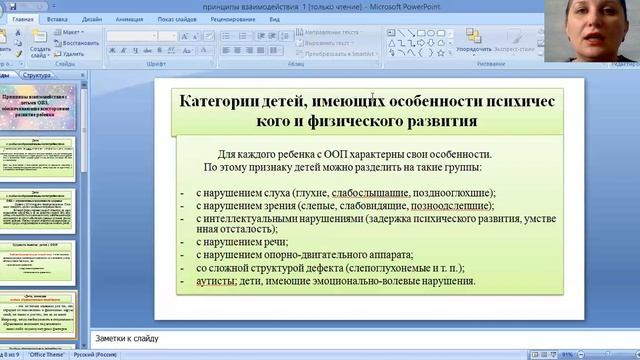Open the font name combo box

pos(132,36)
